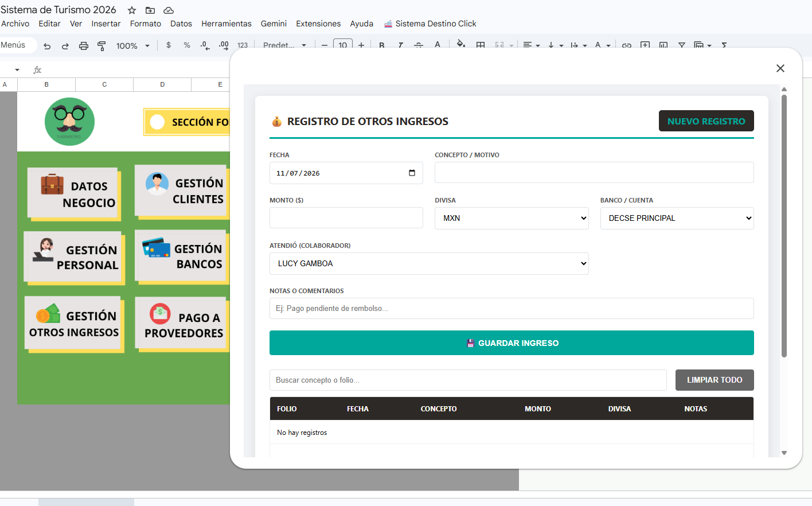Create a filter using funnel icon

pos(682,45)
